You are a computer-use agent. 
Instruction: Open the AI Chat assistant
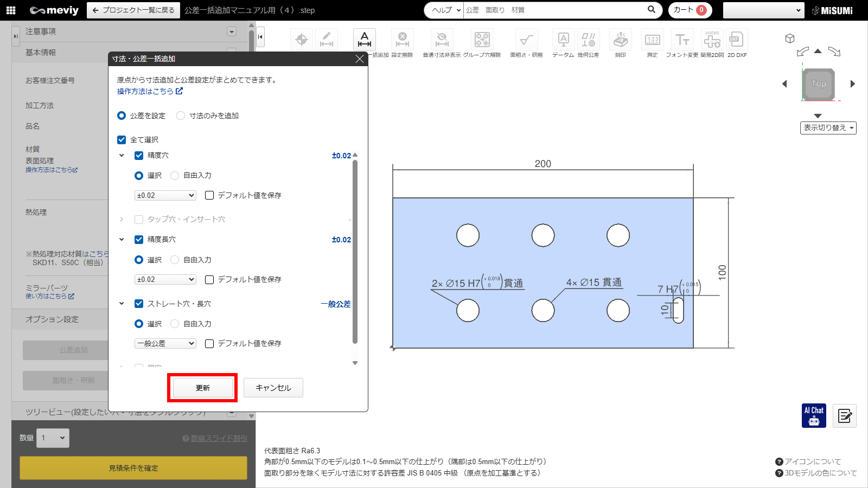coord(814,416)
